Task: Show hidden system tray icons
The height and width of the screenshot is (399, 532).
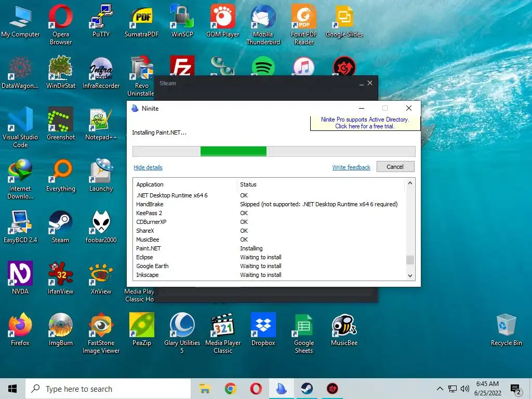Action: click(440, 389)
